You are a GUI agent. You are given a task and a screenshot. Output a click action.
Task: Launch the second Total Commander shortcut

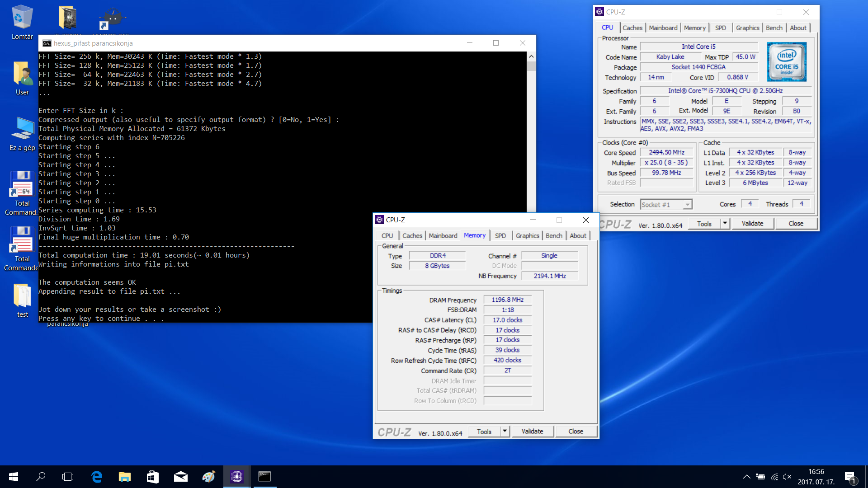tap(21, 248)
